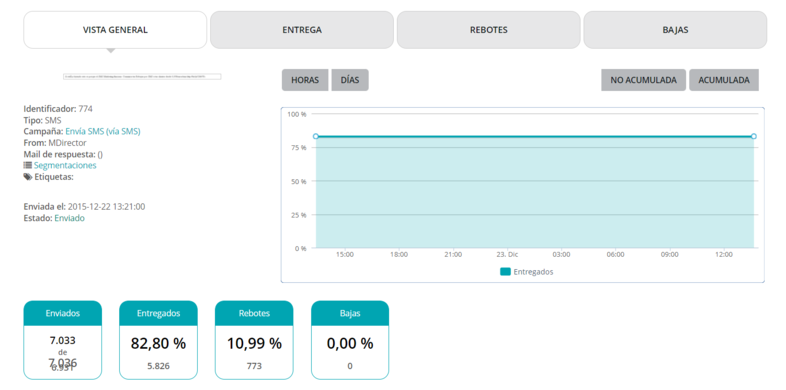The image size is (786, 390).
Task: Click the 23. Dic axis label
Action: coord(507,255)
